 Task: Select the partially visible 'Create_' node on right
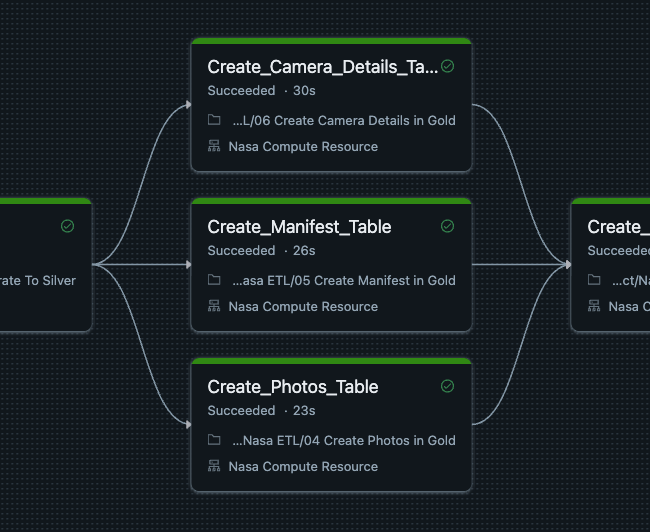(x=611, y=265)
